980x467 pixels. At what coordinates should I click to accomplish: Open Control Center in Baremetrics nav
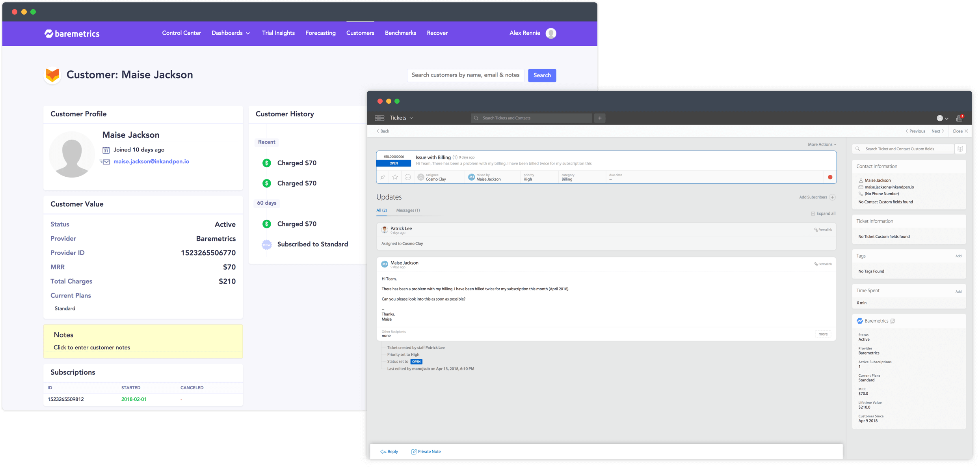(x=181, y=33)
